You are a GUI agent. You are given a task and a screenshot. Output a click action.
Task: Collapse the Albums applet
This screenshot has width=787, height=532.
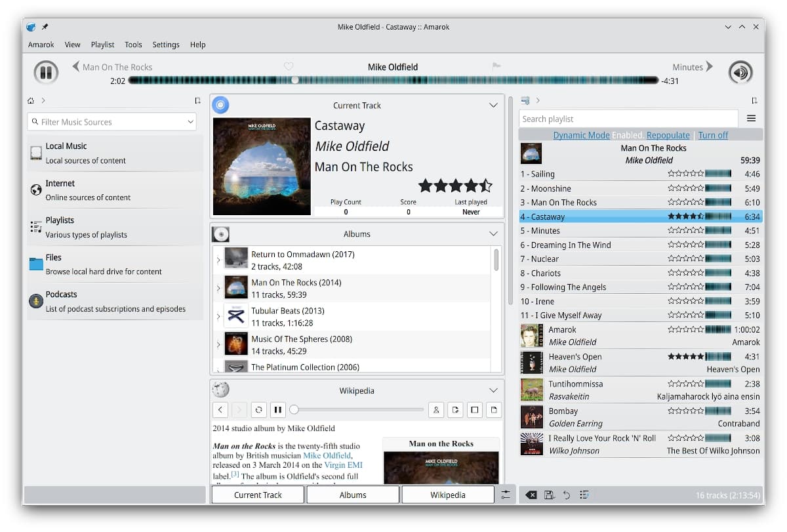(x=494, y=234)
